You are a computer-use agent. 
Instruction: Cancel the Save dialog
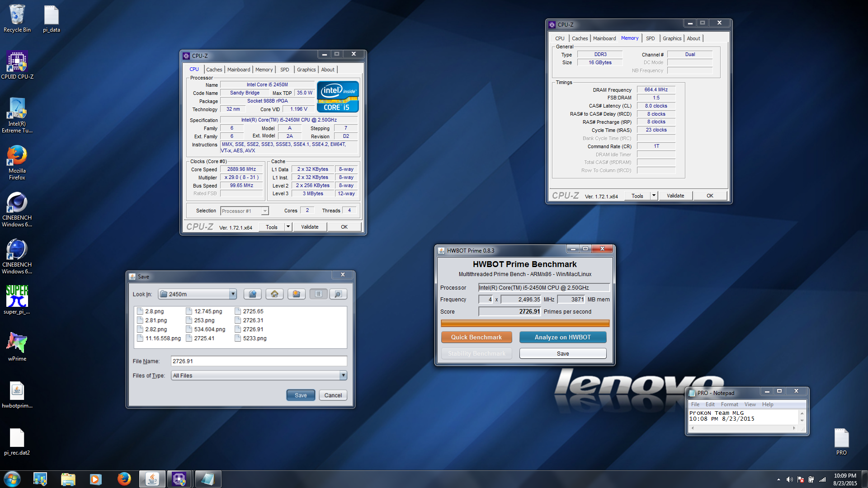(333, 395)
